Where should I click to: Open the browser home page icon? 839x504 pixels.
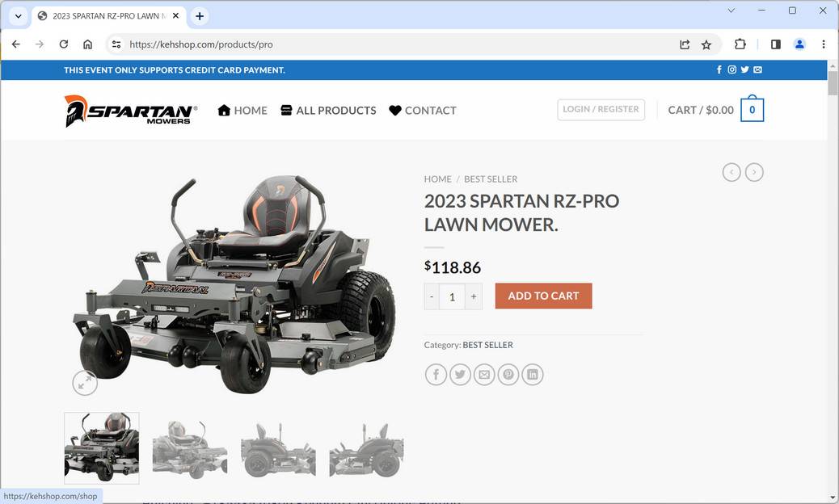(88, 44)
